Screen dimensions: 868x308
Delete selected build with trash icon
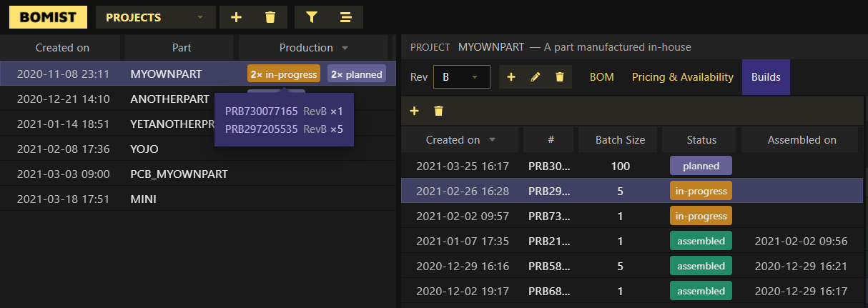click(x=438, y=111)
